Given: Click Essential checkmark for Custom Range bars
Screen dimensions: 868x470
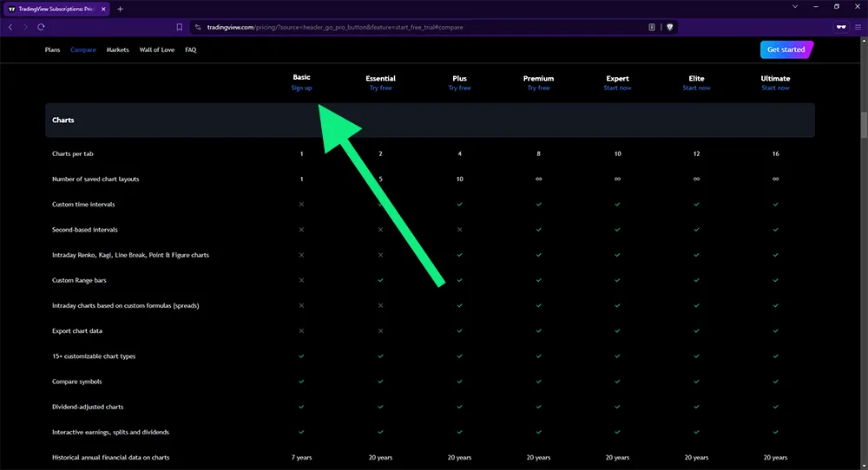Looking at the screenshot, I should click(381, 280).
